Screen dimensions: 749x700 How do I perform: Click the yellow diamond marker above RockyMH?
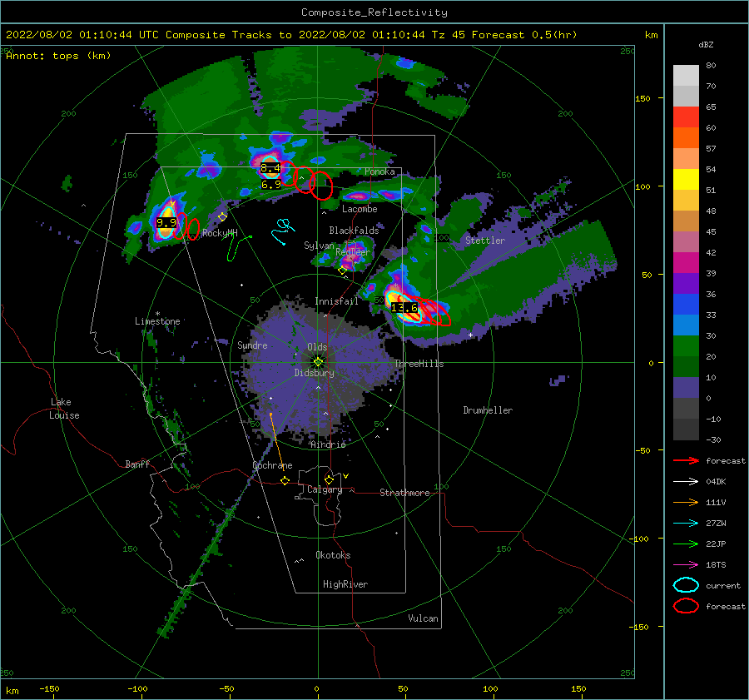coord(222,217)
